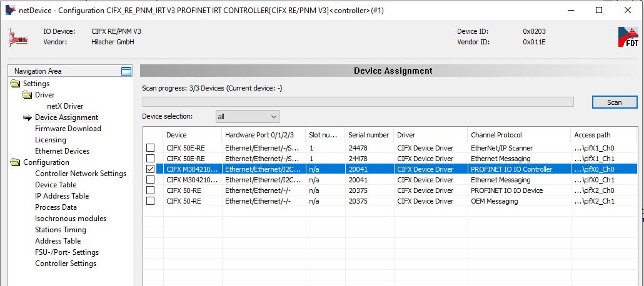The image size is (644, 286).
Task: Open Ethernet Devices page
Action: 62,151
